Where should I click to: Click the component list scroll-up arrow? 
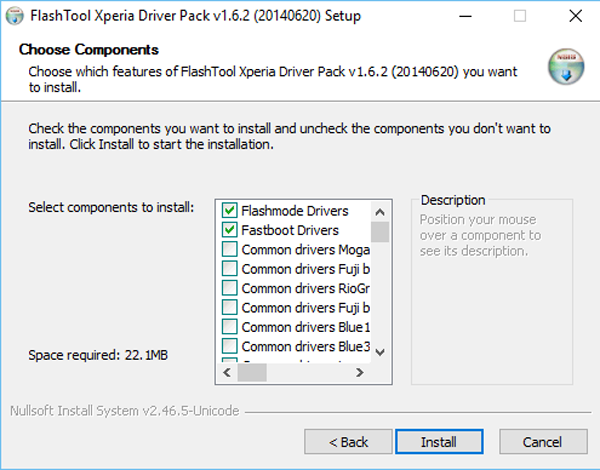click(380, 212)
